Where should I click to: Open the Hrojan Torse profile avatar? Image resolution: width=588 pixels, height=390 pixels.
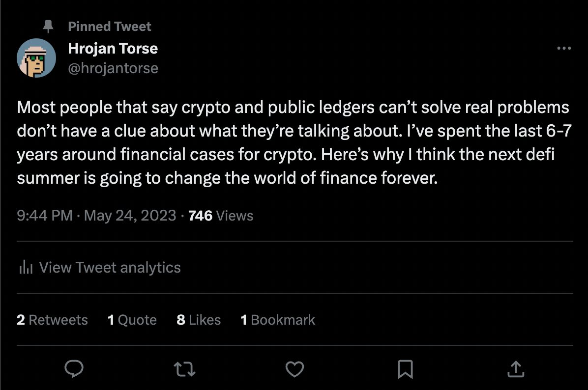point(36,58)
